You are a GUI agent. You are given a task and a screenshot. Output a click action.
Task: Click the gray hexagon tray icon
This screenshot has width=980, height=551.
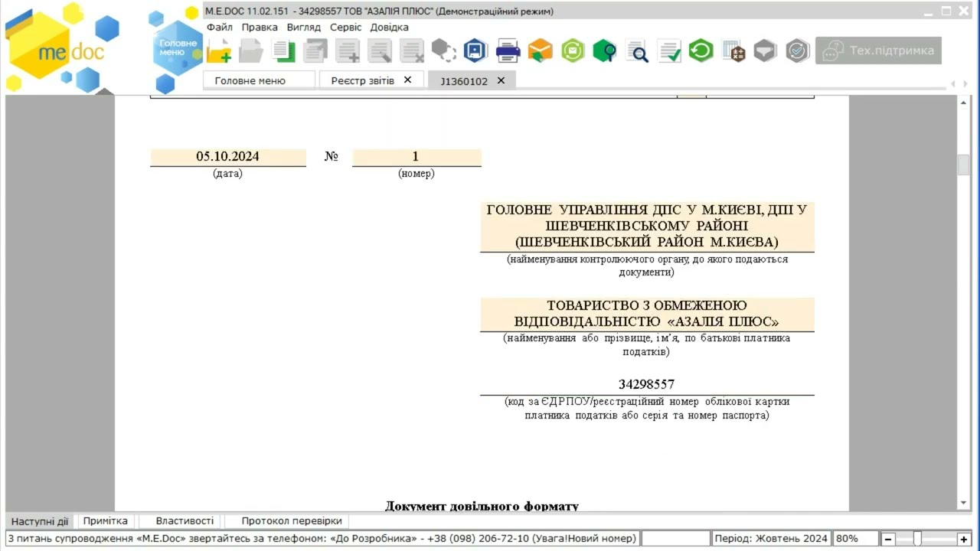[x=766, y=51]
